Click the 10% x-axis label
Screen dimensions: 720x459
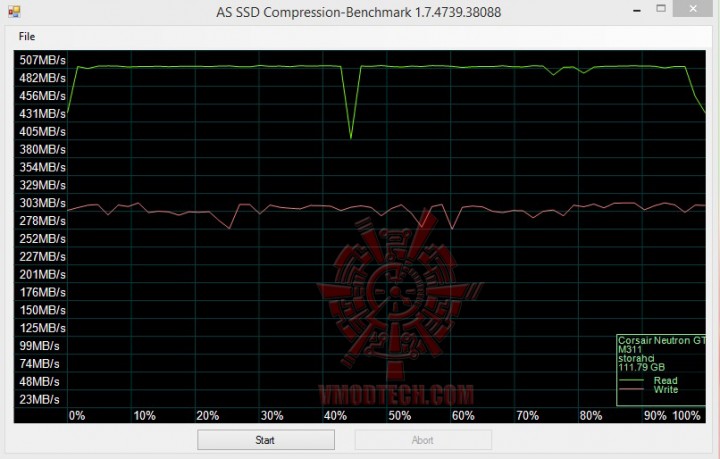(x=144, y=416)
